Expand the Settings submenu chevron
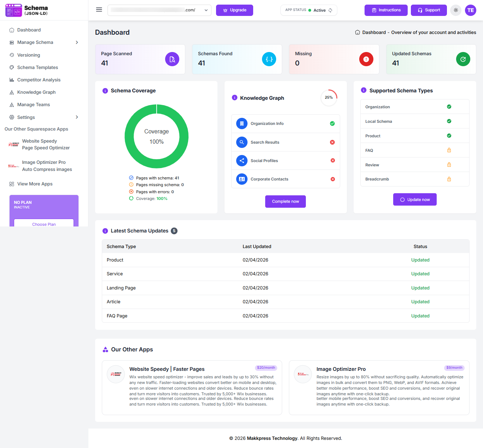This screenshot has width=483, height=448. pyautogui.click(x=77, y=117)
